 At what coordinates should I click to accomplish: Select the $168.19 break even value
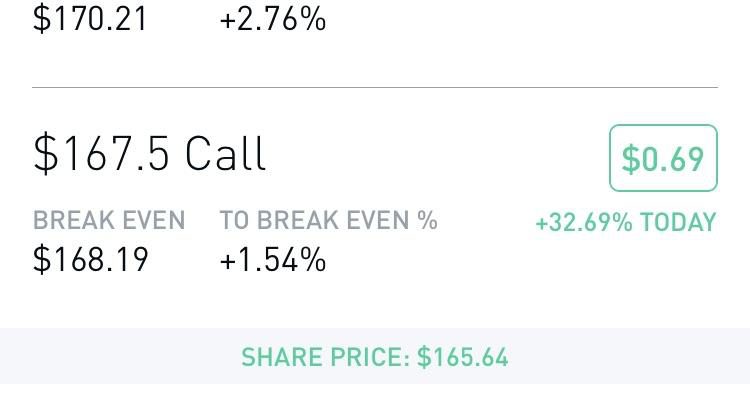coord(90,259)
